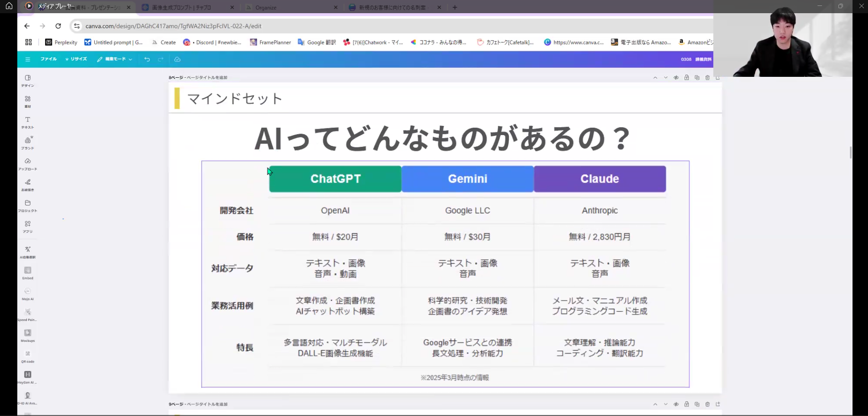Open the D-ID AI Avatars app
868x416 pixels.
[x=28, y=398]
